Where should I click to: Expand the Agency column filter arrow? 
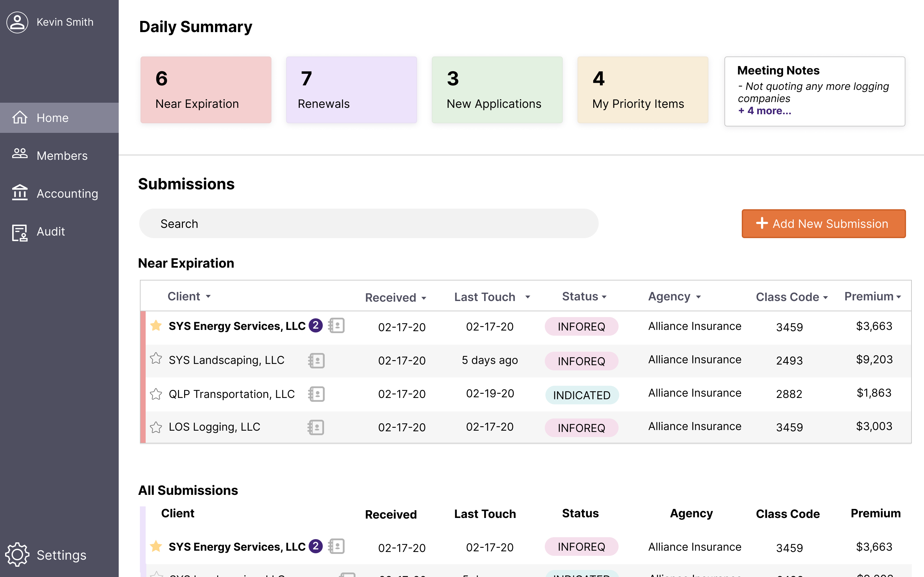[698, 297]
